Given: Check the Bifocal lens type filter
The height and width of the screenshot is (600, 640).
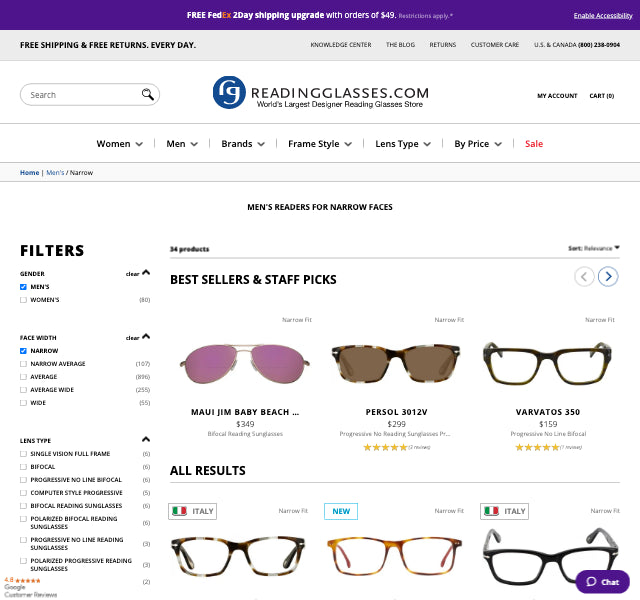Looking at the screenshot, I should pos(23,467).
